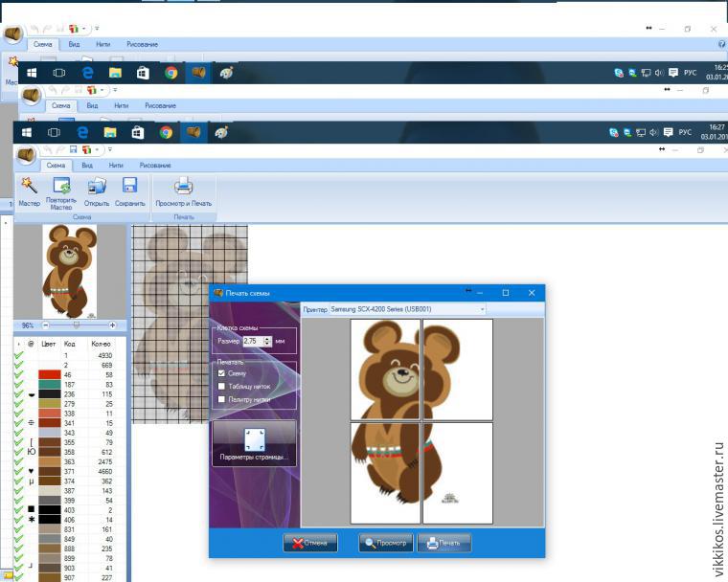This screenshot has width=728, height=582.
Task: Click the help question mark icon
Action: click(722, 44)
